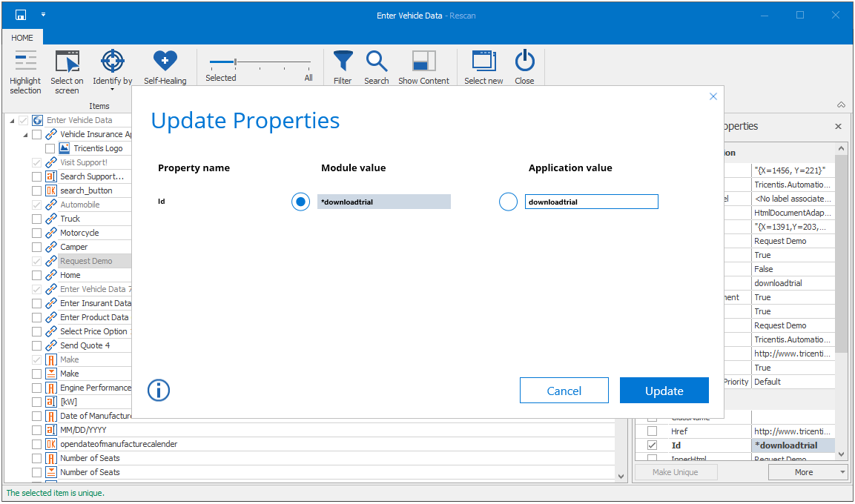Check the Tricentis Logo checkbox
The height and width of the screenshot is (504, 855).
[50, 149]
